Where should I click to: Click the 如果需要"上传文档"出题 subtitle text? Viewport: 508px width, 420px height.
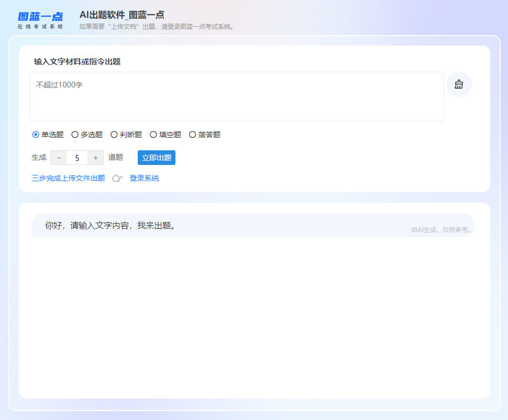click(x=157, y=27)
